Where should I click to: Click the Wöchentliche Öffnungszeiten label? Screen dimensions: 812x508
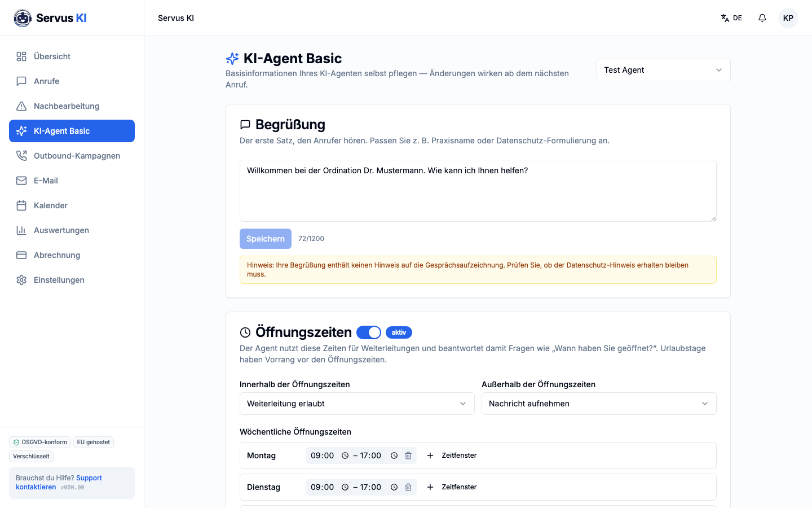(x=295, y=432)
